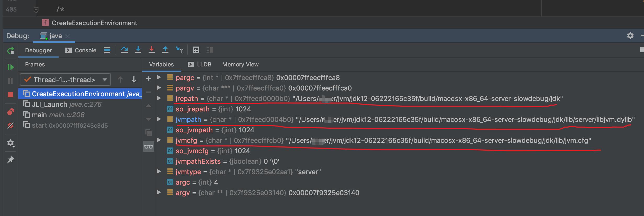The image size is (644, 216).
Task: Click the Rerun debug session icon
Action: point(10,50)
